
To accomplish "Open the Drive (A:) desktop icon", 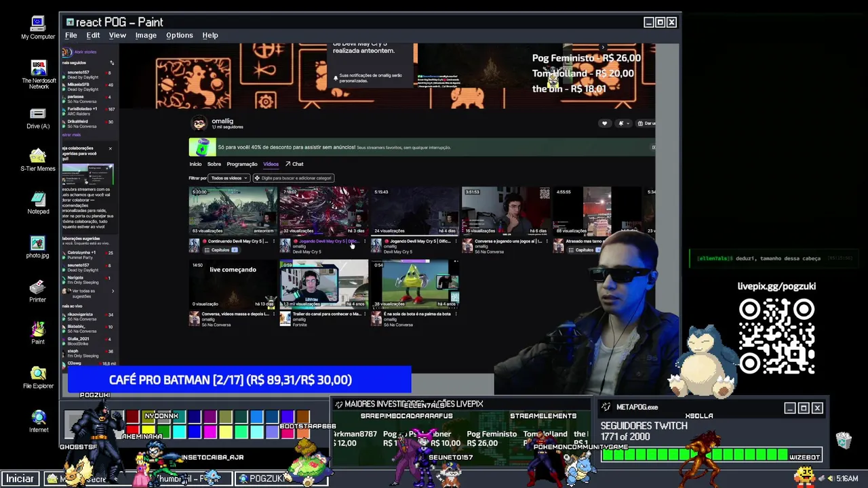I will click(x=38, y=118).
